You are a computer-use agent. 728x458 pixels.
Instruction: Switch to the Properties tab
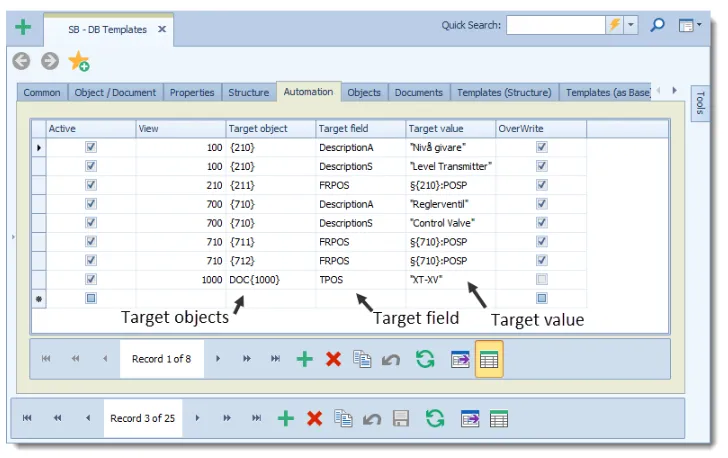(x=192, y=92)
